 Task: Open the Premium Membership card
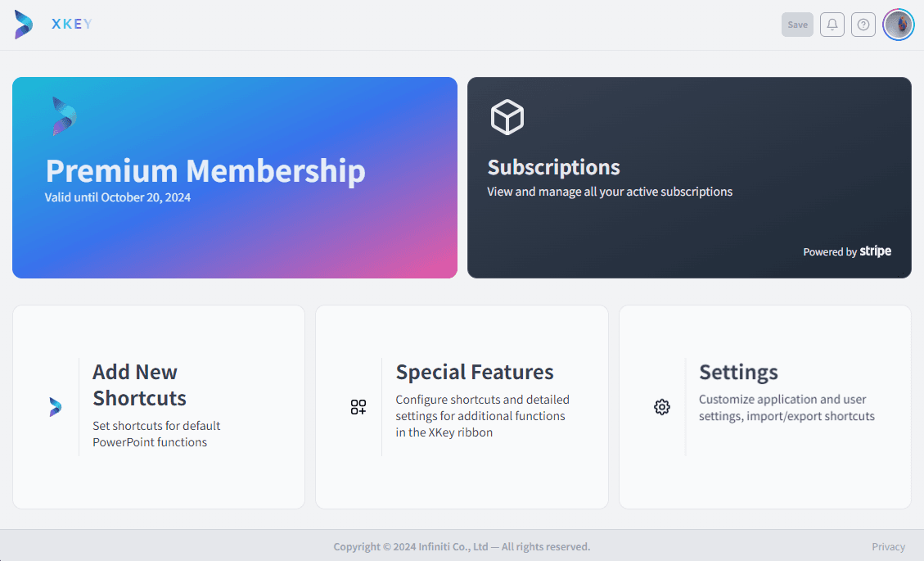tap(235, 178)
